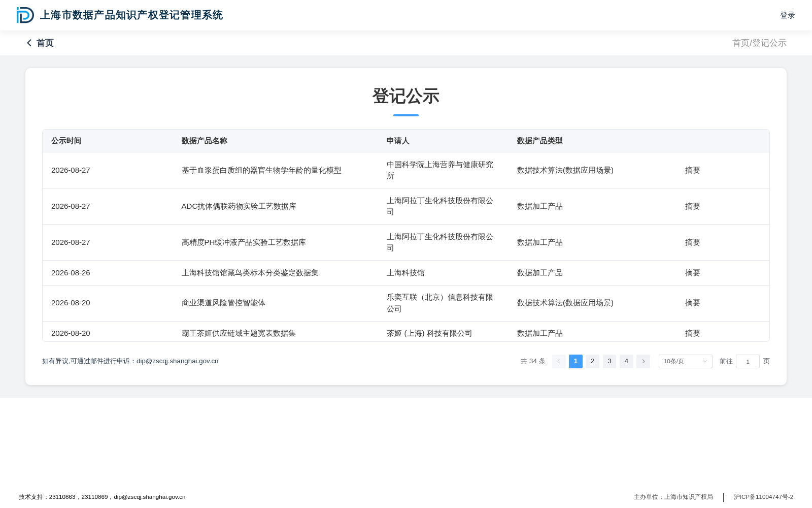Click the 上海市数据产品知识产权登记管理系统 header title

tap(131, 15)
